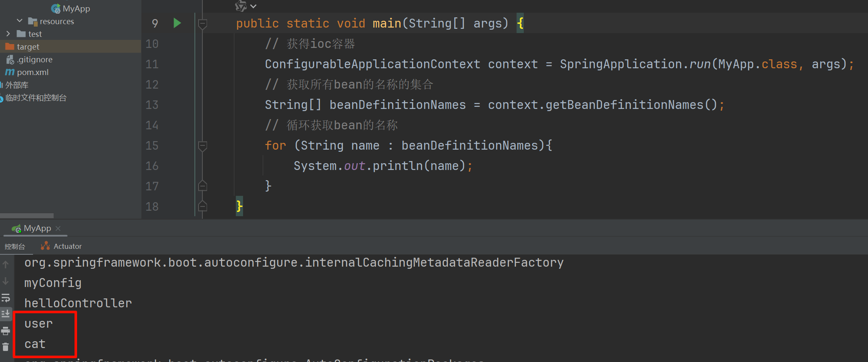Click the AI assistant icon above the code
The width and height of the screenshot is (868, 362).
[x=240, y=6]
